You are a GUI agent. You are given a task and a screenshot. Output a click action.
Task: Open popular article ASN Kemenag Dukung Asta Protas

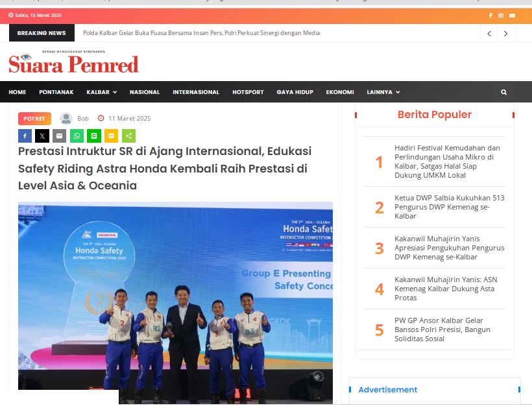tap(446, 289)
